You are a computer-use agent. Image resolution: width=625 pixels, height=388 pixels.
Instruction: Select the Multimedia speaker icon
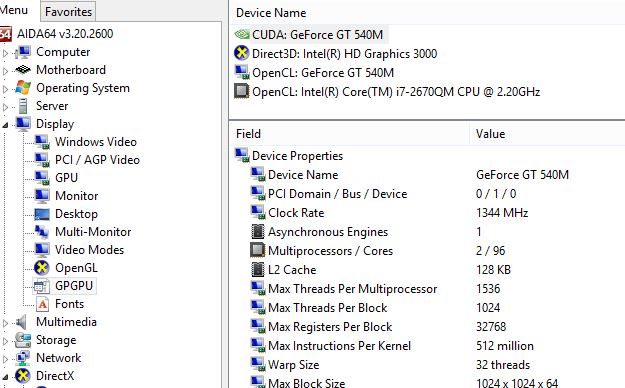tap(21, 322)
